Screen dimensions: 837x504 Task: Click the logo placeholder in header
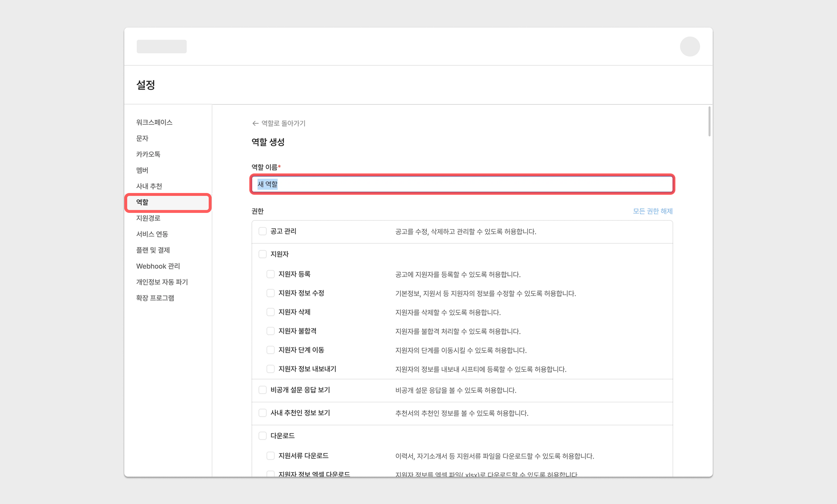click(162, 47)
